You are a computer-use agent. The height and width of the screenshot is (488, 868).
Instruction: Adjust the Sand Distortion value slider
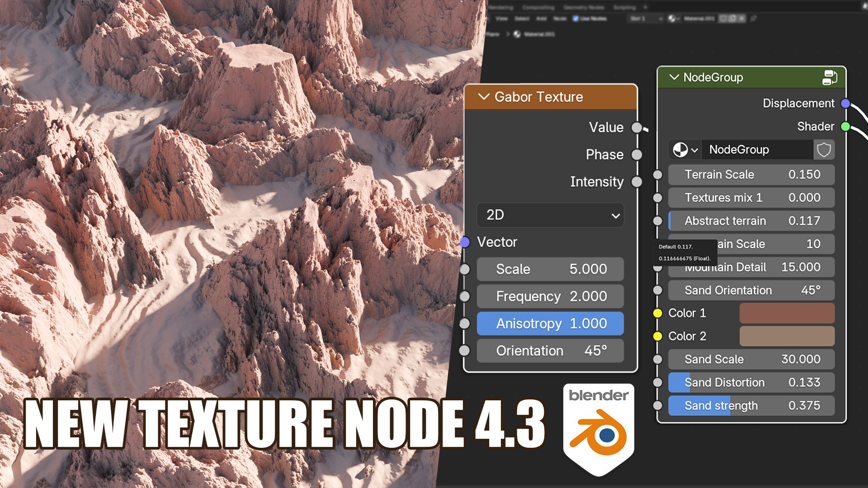click(750, 382)
